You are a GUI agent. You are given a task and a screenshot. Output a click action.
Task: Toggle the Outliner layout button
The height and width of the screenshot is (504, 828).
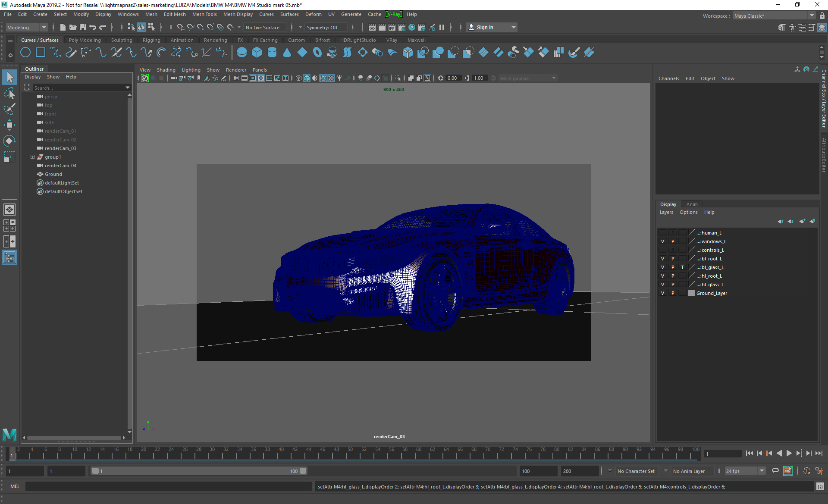pos(9,258)
